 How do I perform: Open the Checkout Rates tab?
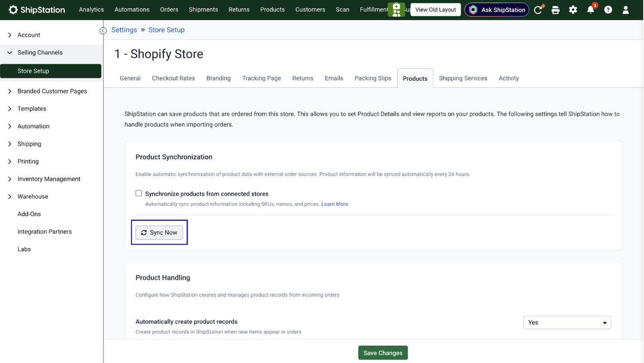pos(173,78)
